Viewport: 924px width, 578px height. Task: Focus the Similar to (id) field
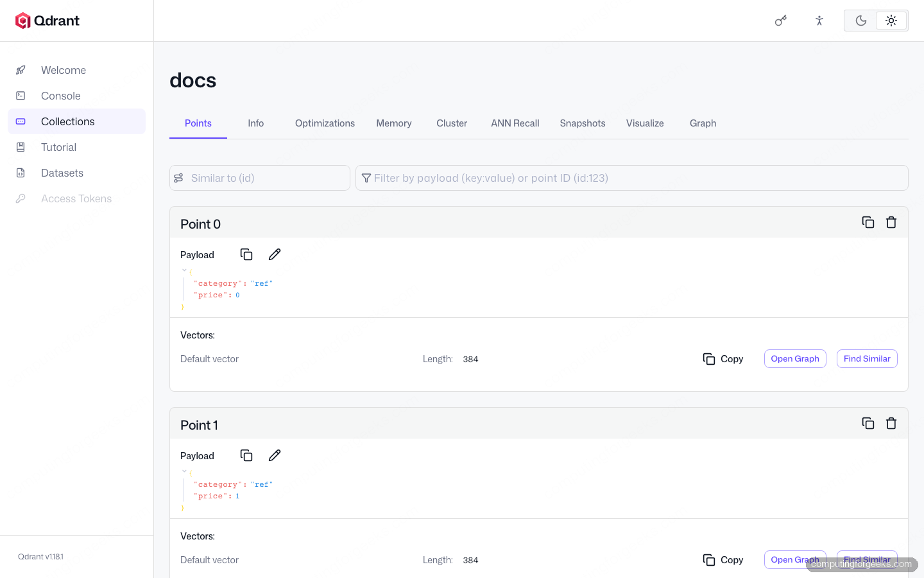coord(260,178)
